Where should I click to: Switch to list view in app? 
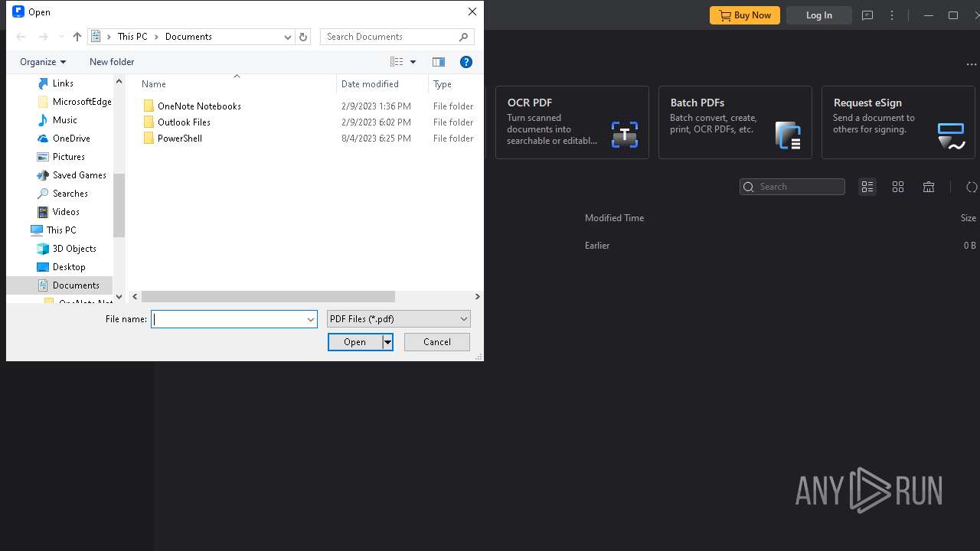point(867,187)
